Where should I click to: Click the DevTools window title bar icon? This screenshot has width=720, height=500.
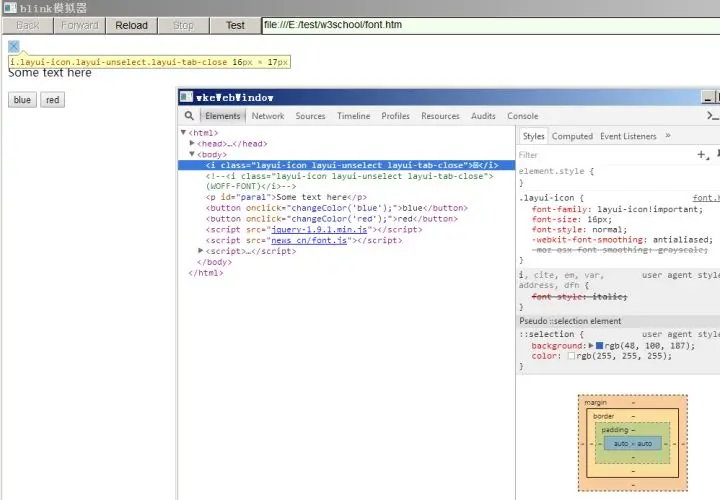coord(186,97)
